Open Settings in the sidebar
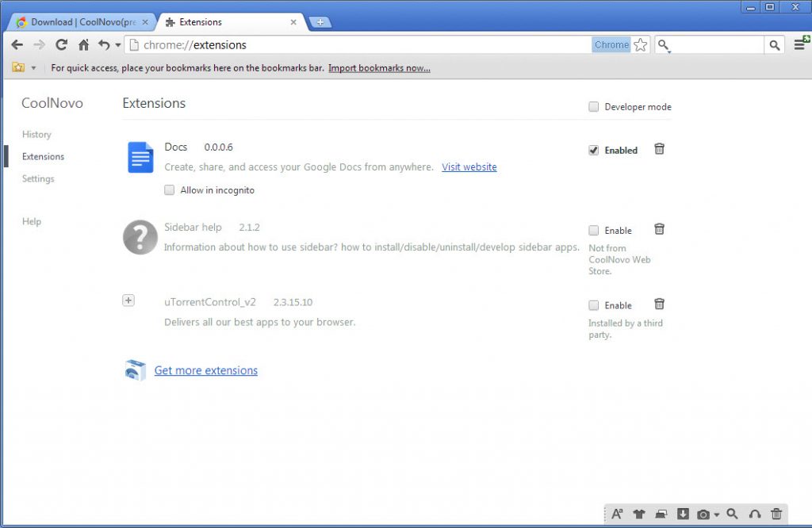812x528 pixels. 38,179
